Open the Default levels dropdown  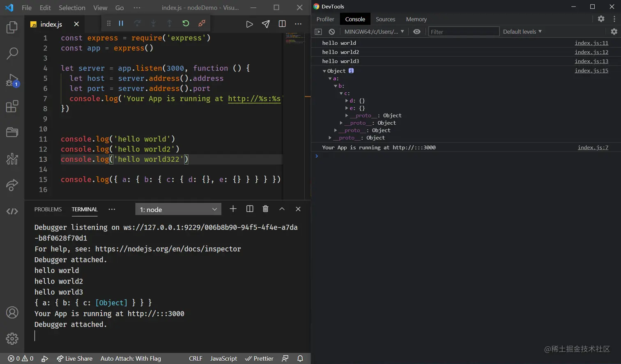(x=522, y=32)
